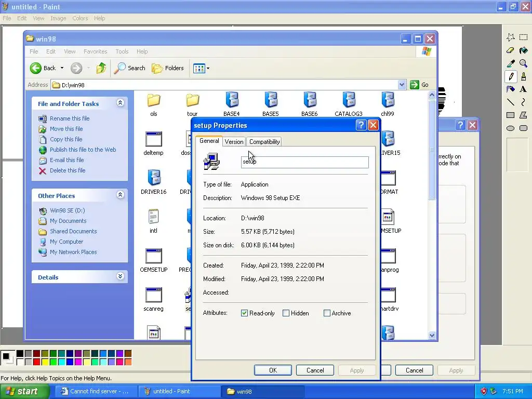
Task: Select the rectangular Select tool in Paint
Action: [523, 37]
